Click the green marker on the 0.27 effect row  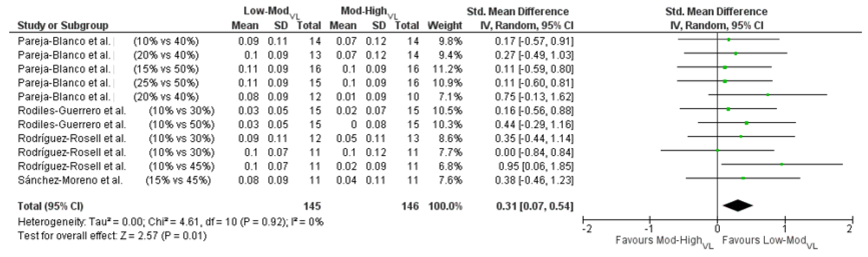(736, 54)
